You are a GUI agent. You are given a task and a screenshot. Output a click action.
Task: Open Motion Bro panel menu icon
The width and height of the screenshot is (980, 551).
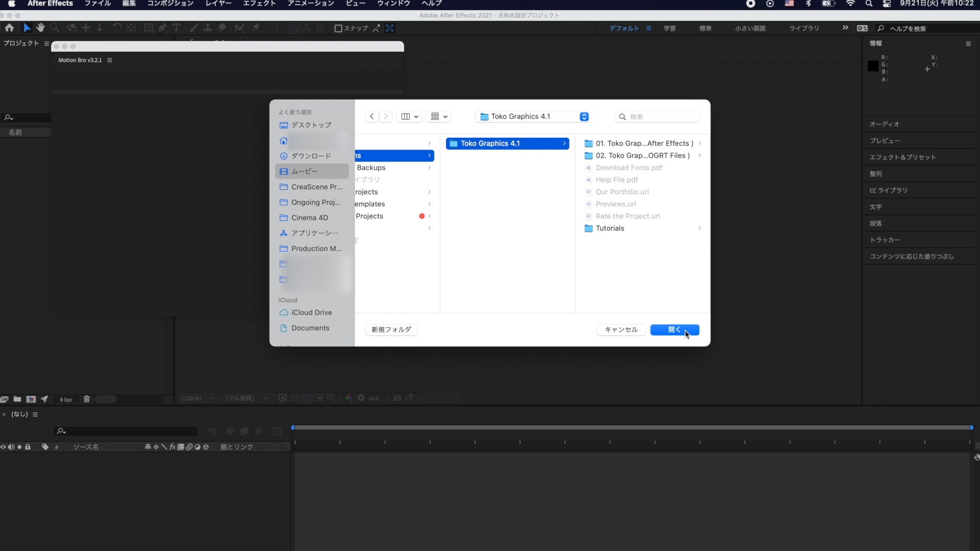[x=110, y=60]
